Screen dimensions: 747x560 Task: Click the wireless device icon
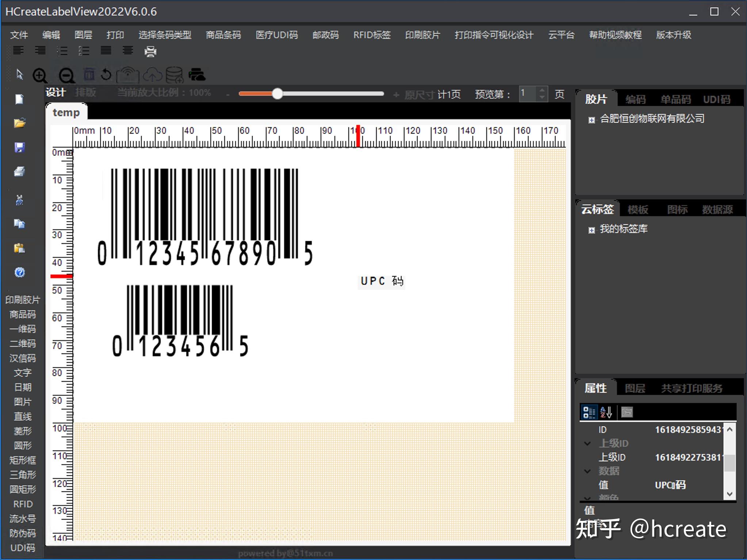tap(128, 75)
